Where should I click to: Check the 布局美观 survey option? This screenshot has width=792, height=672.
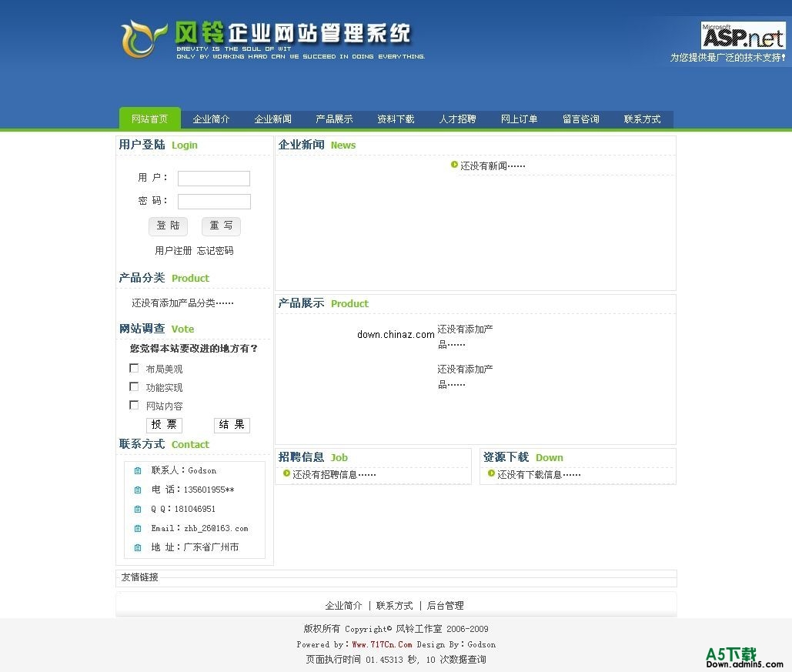pyautogui.click(x=134, y=368)
